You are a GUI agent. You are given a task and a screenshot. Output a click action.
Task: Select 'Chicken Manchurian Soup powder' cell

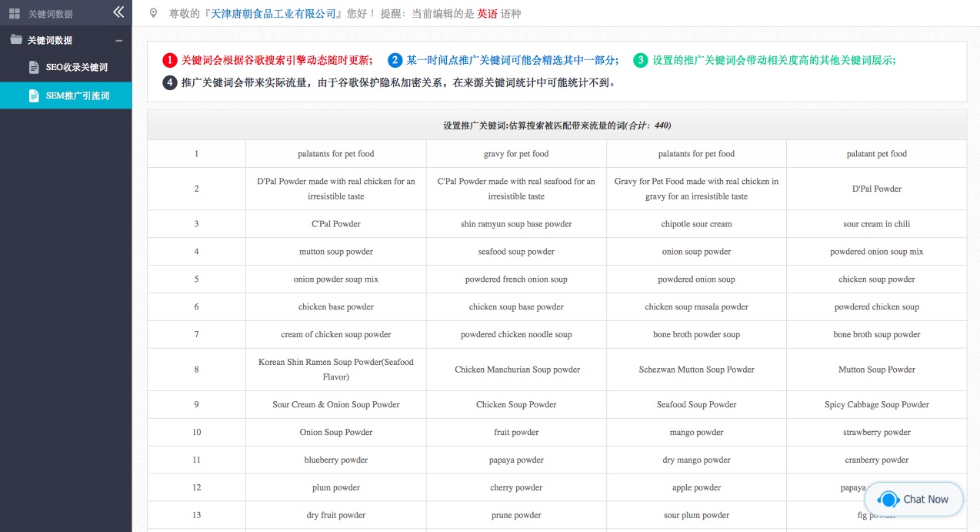pos(516,370)
